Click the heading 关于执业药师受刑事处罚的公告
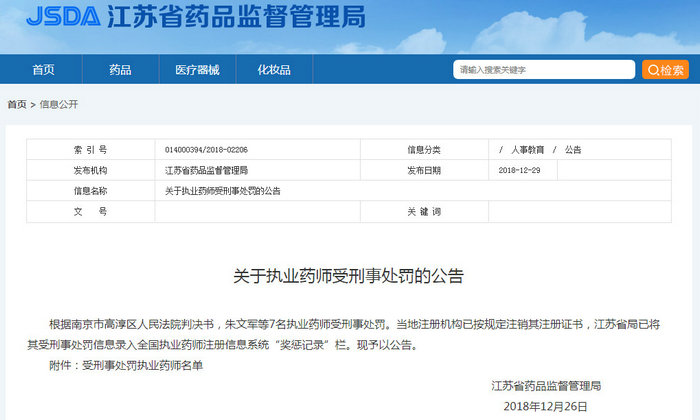The image size is (700, 420). coord(349,275)
